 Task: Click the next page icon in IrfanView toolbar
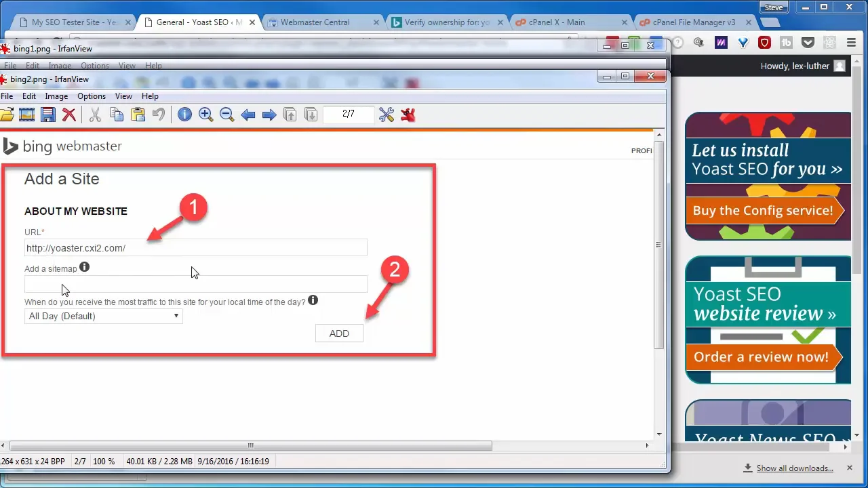click(311, 115)
